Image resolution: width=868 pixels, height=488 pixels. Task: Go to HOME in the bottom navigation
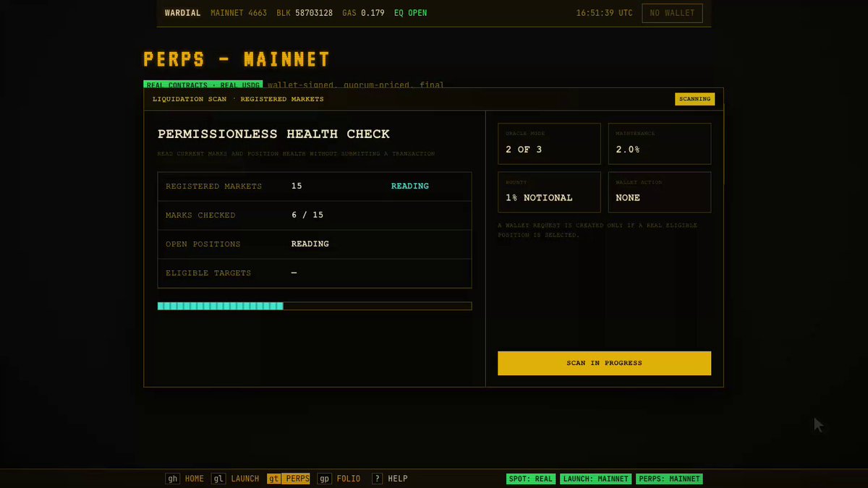[185, 479]
